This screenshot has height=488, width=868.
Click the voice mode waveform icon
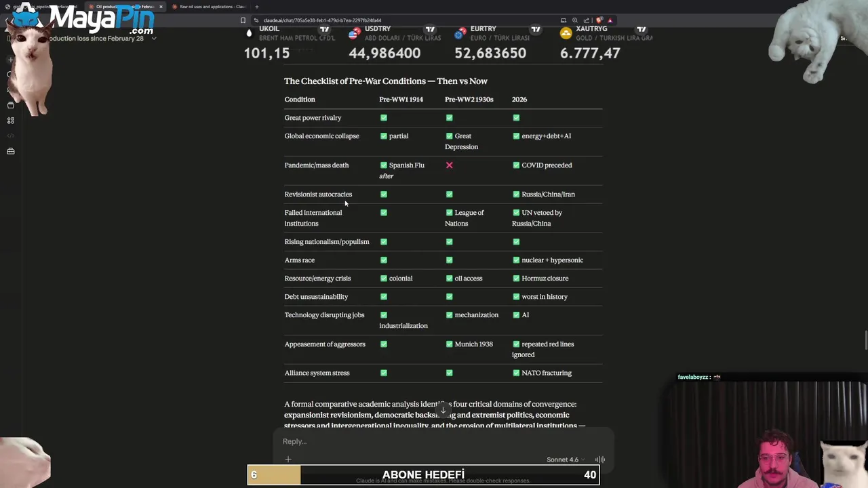pos(600,460)
